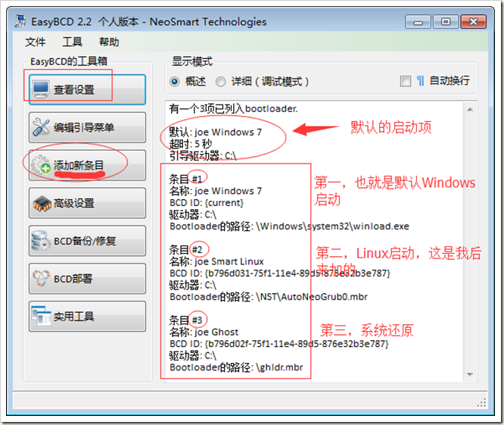Click the BCD ID b796d02f line
The height and width of the screenshot is (425, 504).
point(279,344)
